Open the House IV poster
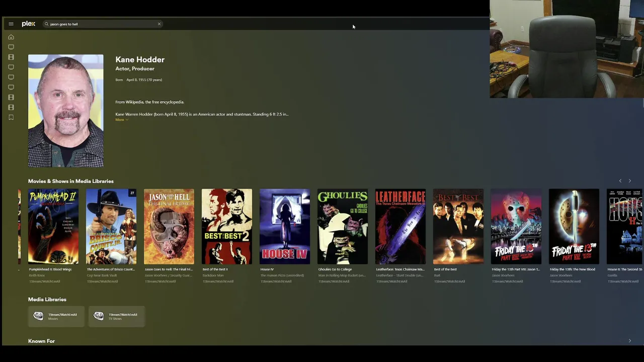The width and height of the screenshot is (644, 362). click(285, 226)
